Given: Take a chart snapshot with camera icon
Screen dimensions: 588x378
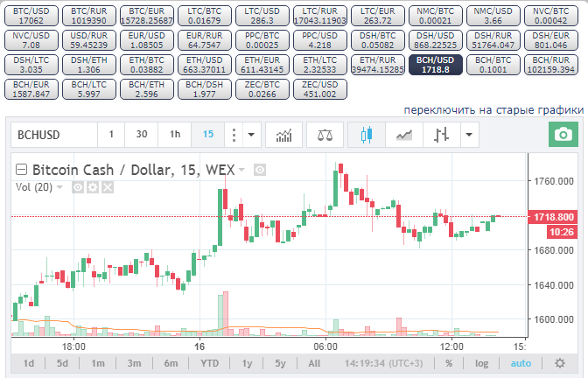Looking at the screenshot, I should pyautogui.click(x=563, y=134).
